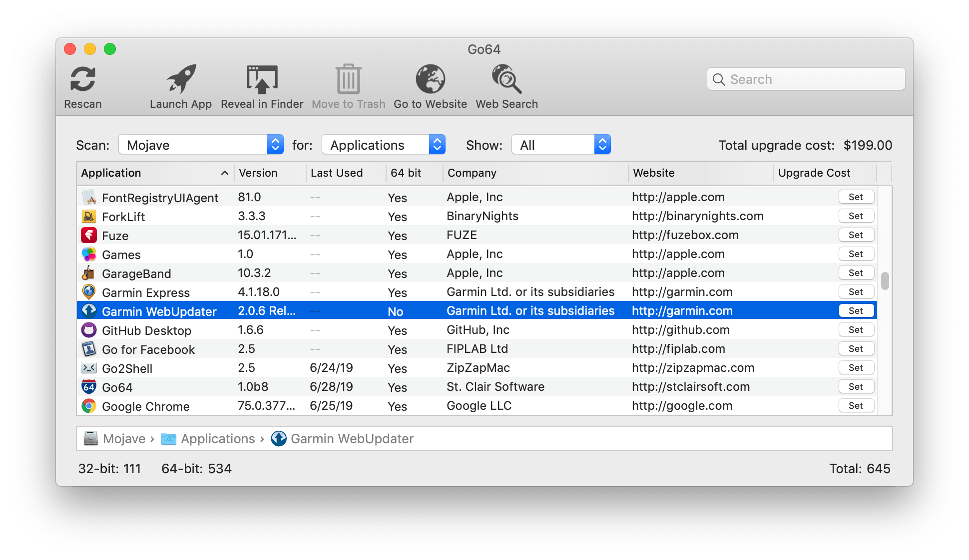The height and width of the screenshot is (560, 969).
Task: Click the Applications folder icon in breadcrumb
Action: (169, 439)
